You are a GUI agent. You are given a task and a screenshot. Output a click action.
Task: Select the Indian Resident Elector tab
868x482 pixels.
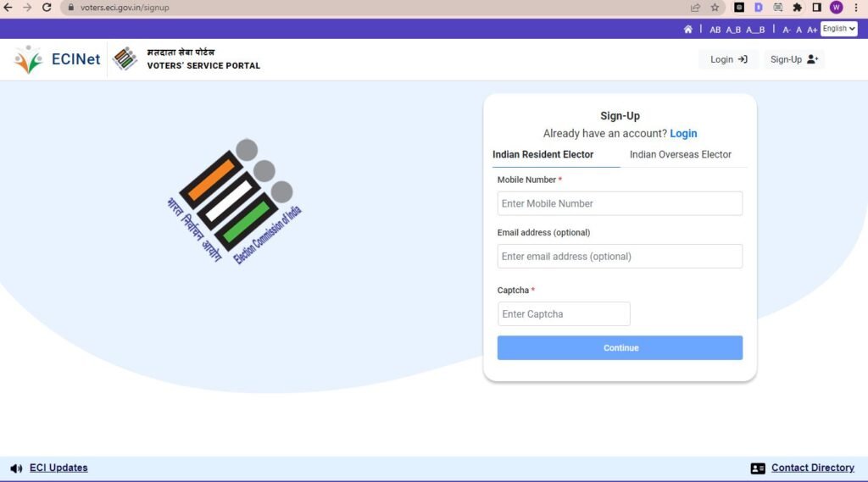pos(542,154)
